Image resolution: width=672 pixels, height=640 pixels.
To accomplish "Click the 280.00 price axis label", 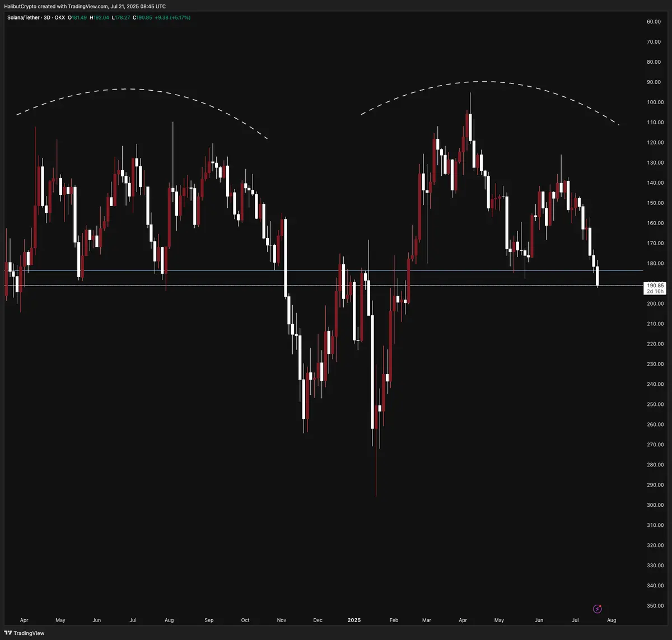I will click(x=655, y=465).
